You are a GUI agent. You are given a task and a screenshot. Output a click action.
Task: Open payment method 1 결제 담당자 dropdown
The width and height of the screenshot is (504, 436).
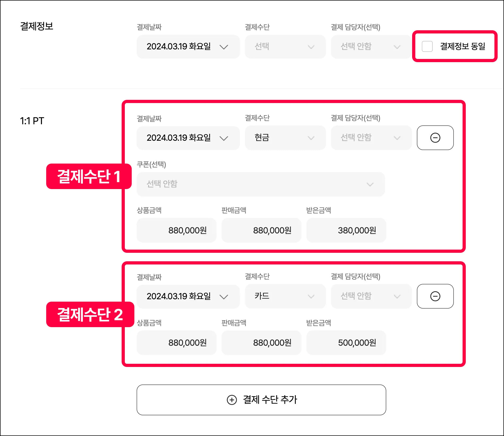pos(371,138)
